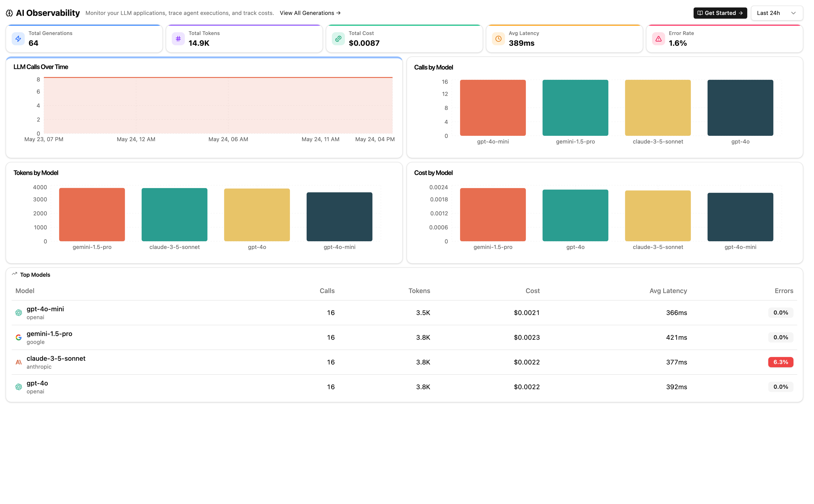Click the 6.3% error badge for claude-3-5-sonnet

(x=781, y=362)
